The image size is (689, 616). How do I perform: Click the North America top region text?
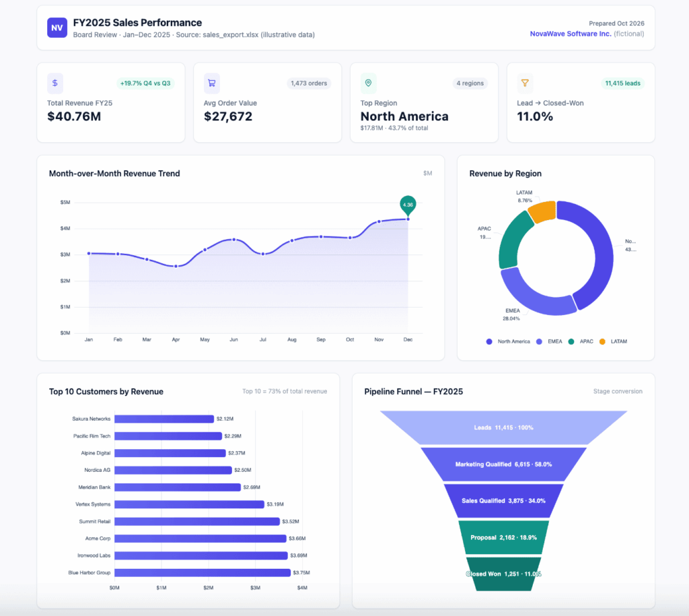pos(404,116)
